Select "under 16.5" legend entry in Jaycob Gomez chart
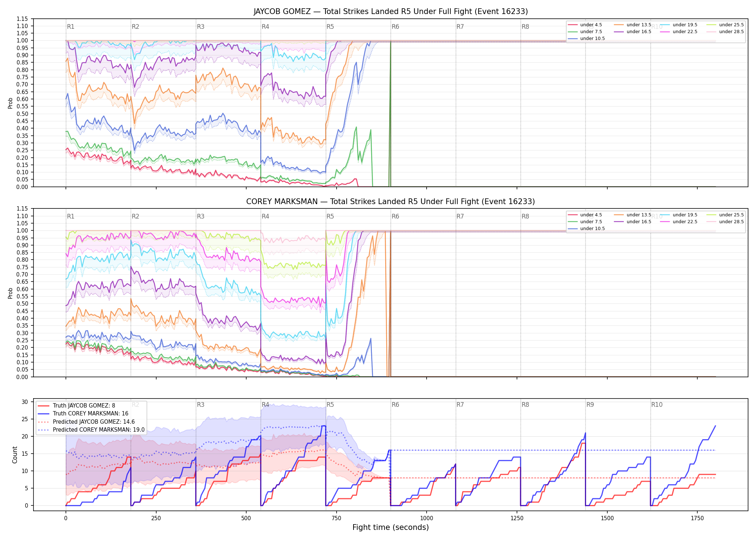Screen dimensions: 756x540 [633, 32]
